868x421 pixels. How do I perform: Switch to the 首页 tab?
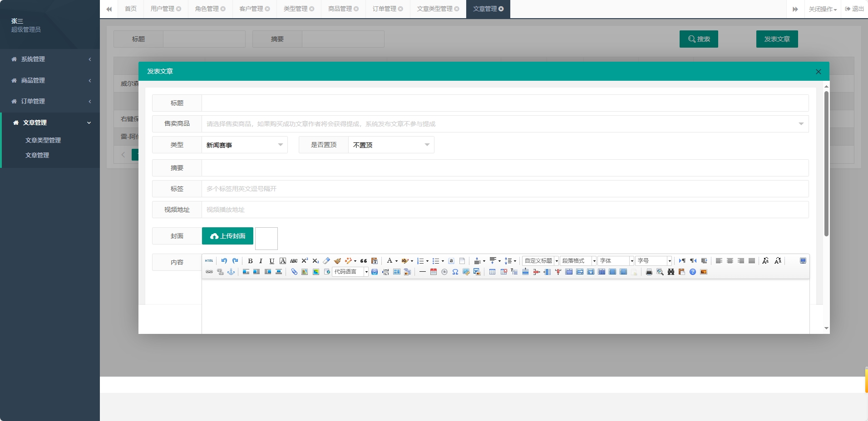(x=131, y=9)
